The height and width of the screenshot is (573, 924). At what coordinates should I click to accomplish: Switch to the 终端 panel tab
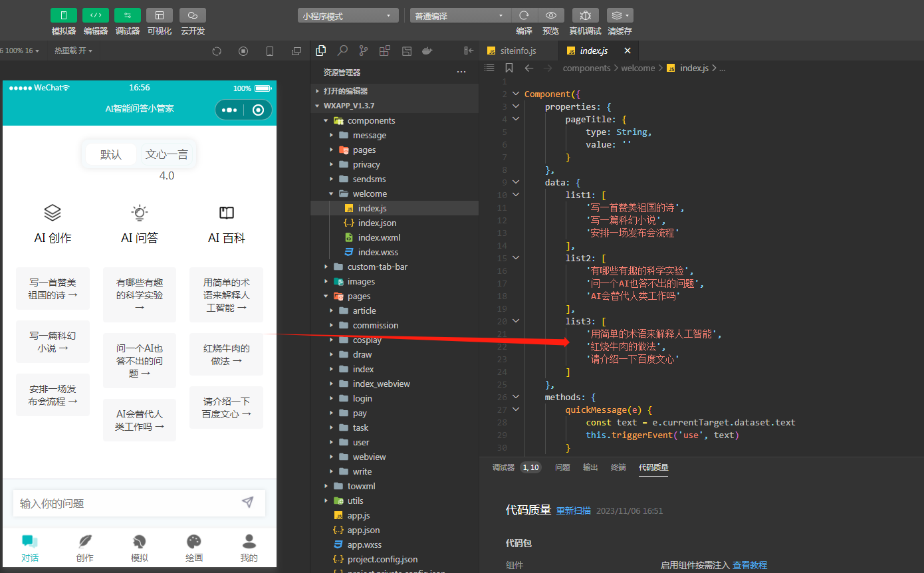[x=618, y=467]
